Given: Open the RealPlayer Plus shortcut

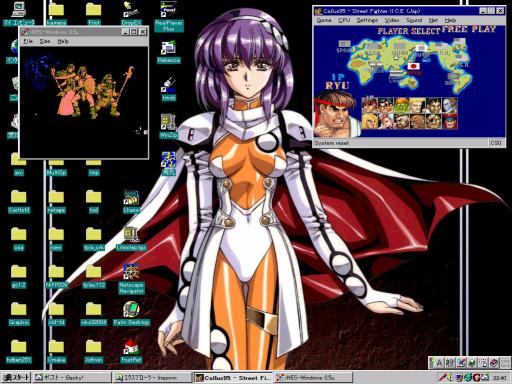Looking at the screenshot, I should click(169, 16).
